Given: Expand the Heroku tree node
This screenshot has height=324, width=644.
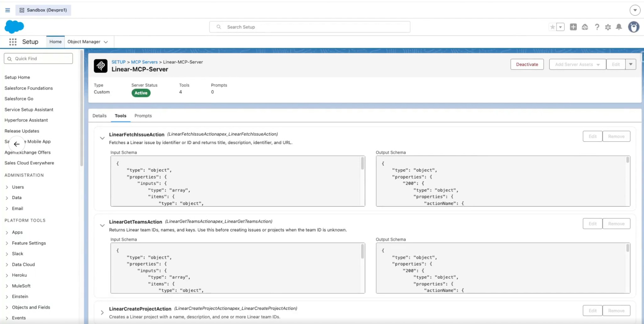Looking at the screenshot, I should [x=7, y=275].
